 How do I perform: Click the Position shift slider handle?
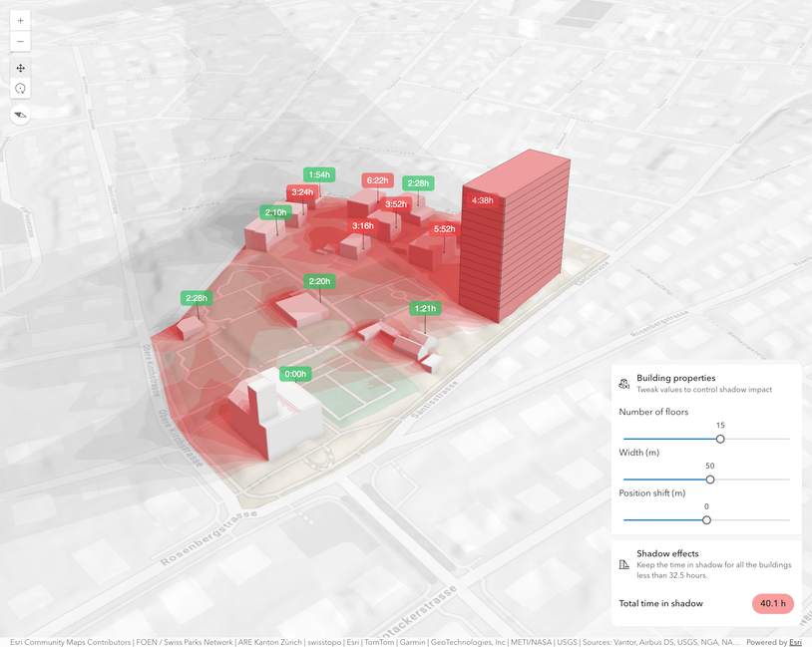tap(706, 519)
